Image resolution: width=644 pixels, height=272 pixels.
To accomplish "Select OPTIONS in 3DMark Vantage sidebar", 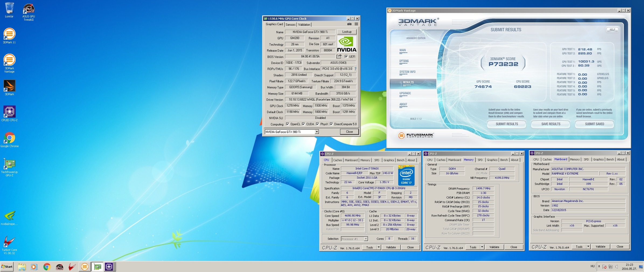I will pyautogui.click(x=404, y=61).
